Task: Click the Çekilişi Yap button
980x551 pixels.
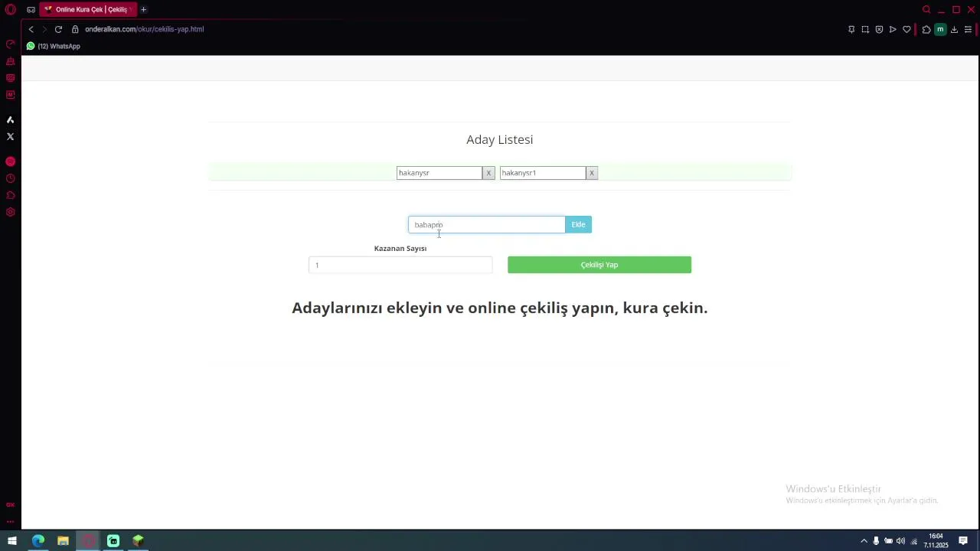Action: pos(599,265)
